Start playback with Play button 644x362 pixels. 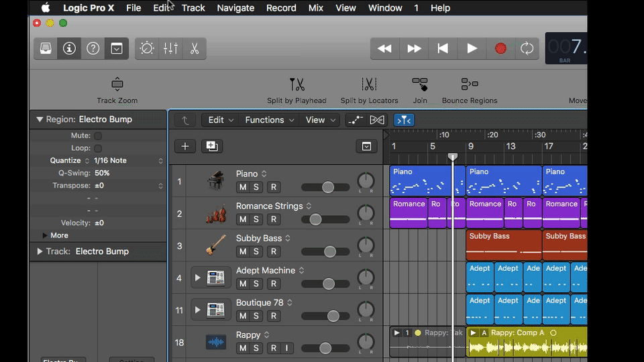(472, 48)
